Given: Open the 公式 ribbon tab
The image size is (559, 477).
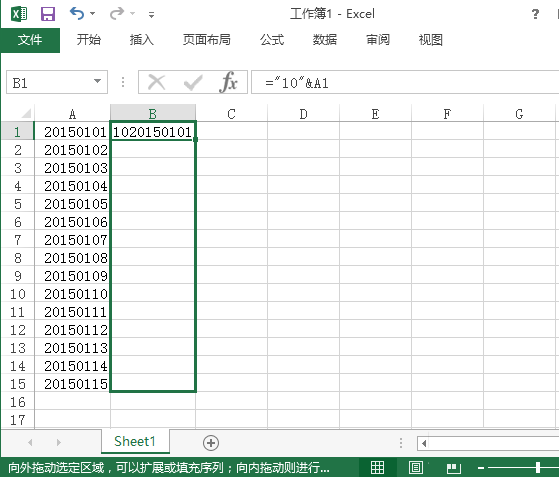Looking at the screenshot, I should coord(272,40).
